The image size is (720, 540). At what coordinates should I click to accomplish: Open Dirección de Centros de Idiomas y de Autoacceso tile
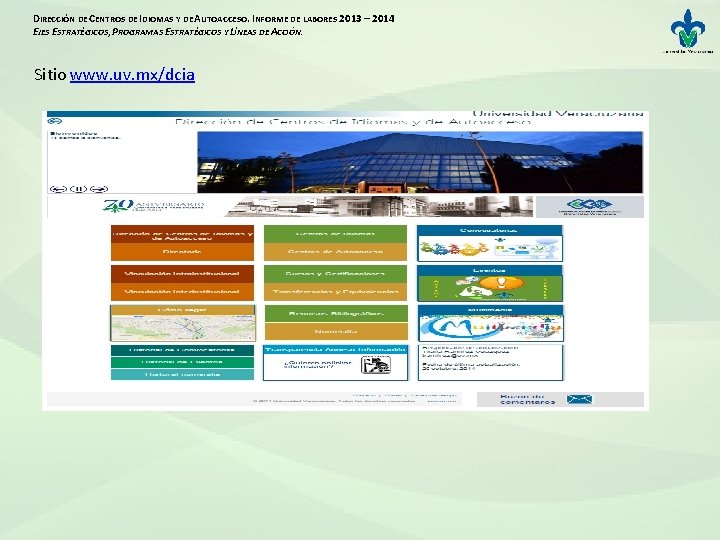coord(182,234)
